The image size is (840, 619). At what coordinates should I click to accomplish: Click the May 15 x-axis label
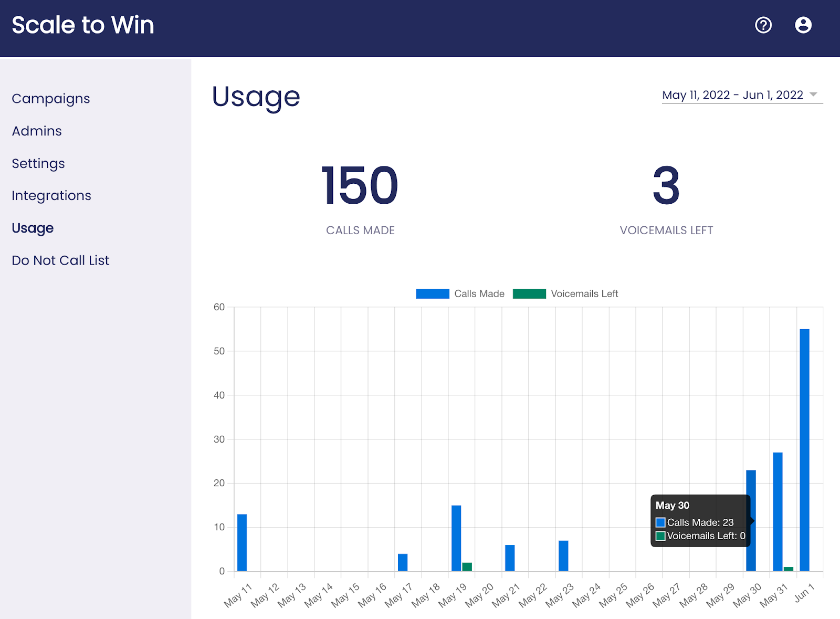345,595
